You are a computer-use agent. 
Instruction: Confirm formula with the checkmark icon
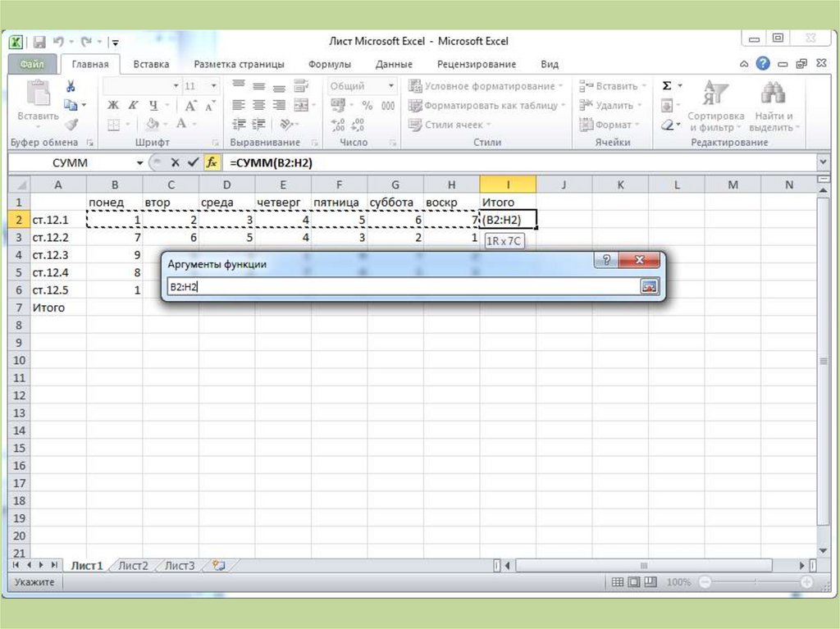click(x=193, y=162)
